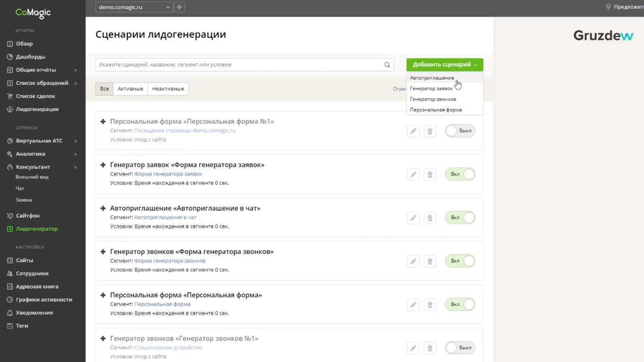The image size is (644, 362).
Task: Choose Персональная форма from the dropdown
Action: click(x=445, y=109)
